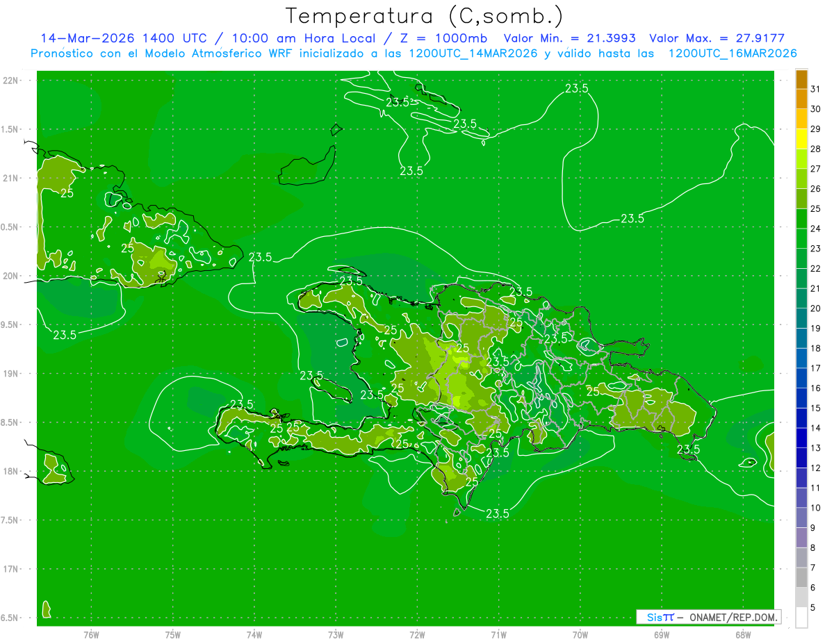Click color scale label 30
Viewport: 834px width, 644px height.
(816, 109)
